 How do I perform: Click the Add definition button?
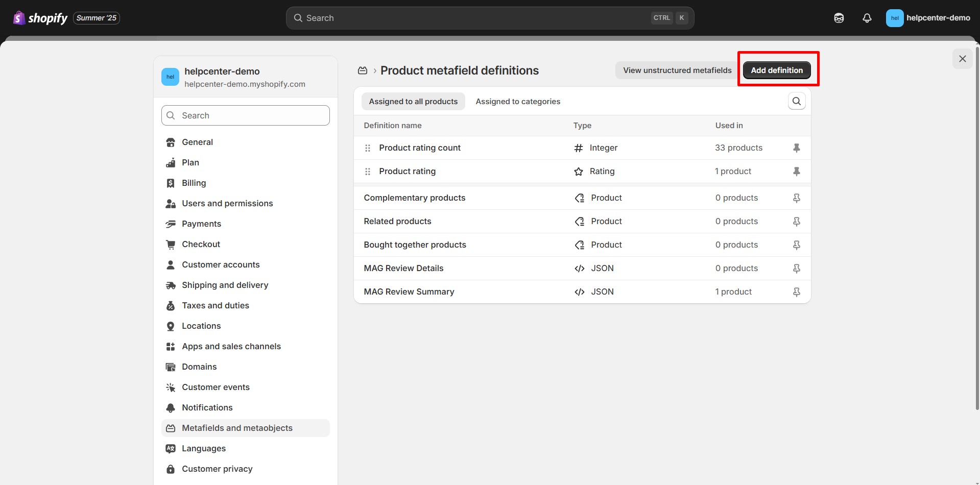click(776, 70)
